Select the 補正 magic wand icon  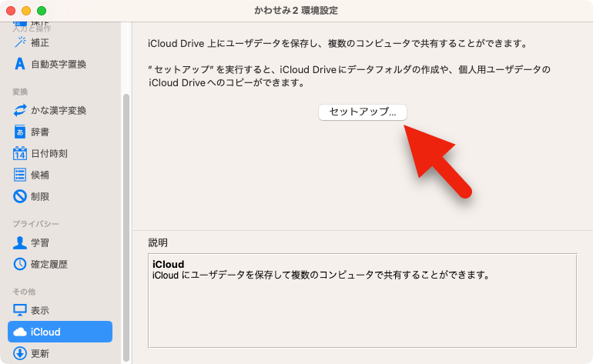(20, 42)
